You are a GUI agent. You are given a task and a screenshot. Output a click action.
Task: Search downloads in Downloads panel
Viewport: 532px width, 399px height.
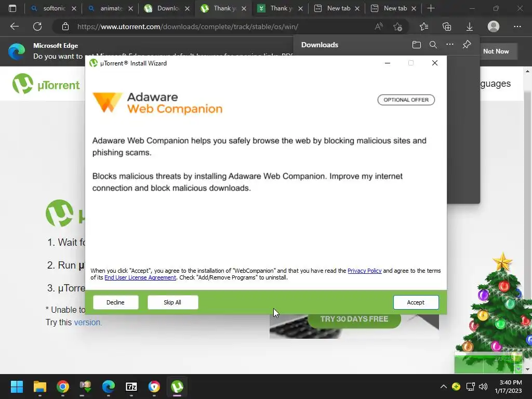[433, 45]
